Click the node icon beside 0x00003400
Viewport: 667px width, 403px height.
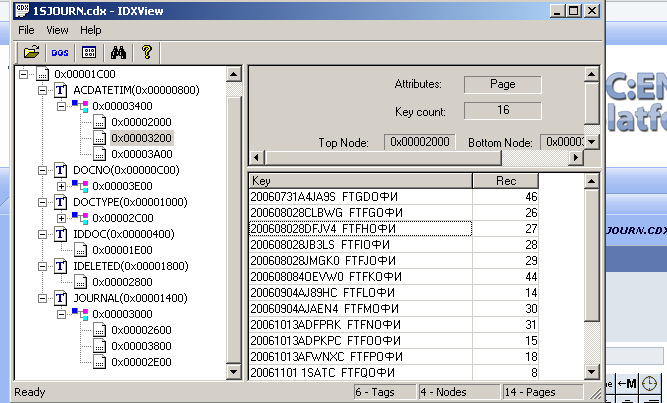pos(80,106)
